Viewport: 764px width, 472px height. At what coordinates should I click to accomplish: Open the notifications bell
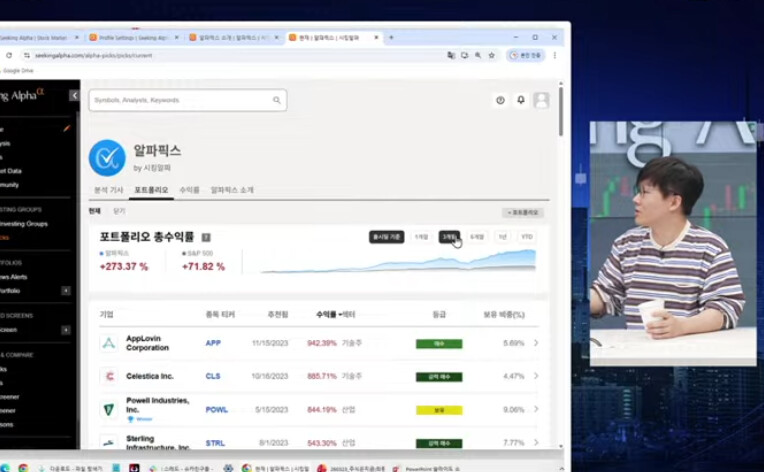tap(521, 100)
